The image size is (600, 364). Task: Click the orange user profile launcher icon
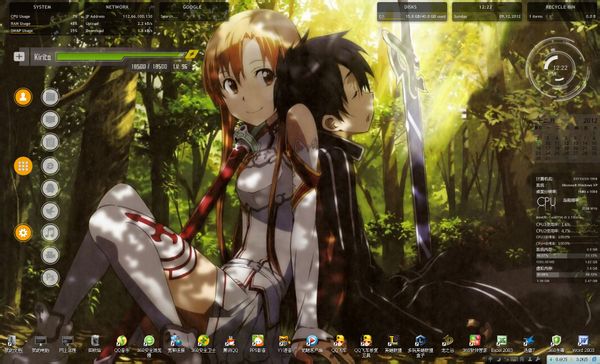coord(23,97)
